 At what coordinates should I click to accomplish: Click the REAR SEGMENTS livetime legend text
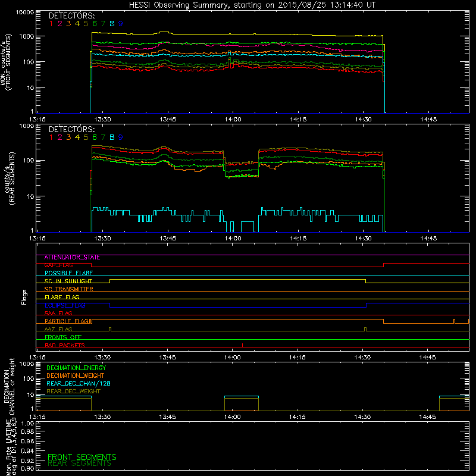point(80,464)
